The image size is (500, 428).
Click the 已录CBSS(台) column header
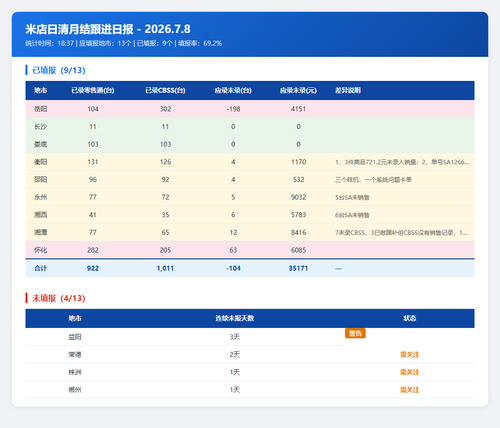(x=165, y=90)
